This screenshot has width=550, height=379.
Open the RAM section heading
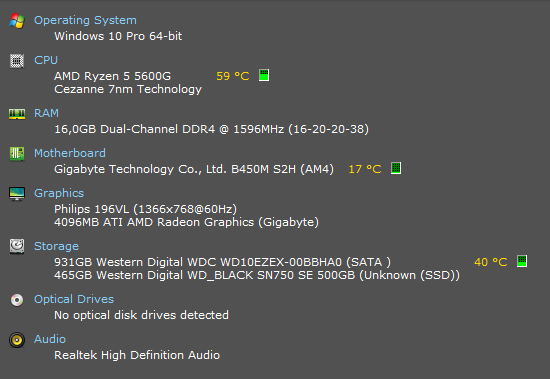(46, 113)
